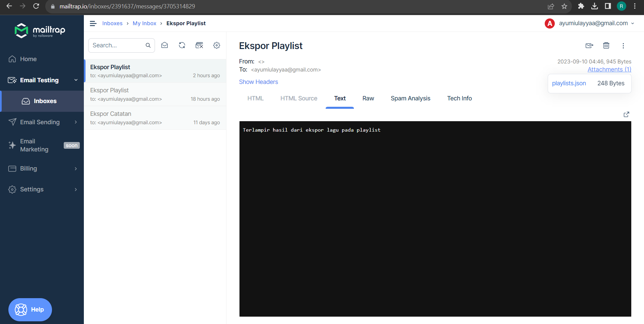The height and width of the screenshot is (324, 644).
Task: Delete the current email via trash icon
Action: [606, 46]
